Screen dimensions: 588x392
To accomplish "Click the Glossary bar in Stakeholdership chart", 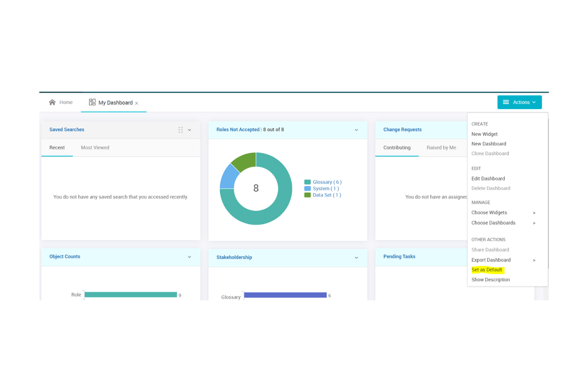I will pyautogui.click(x=285, y=295).
